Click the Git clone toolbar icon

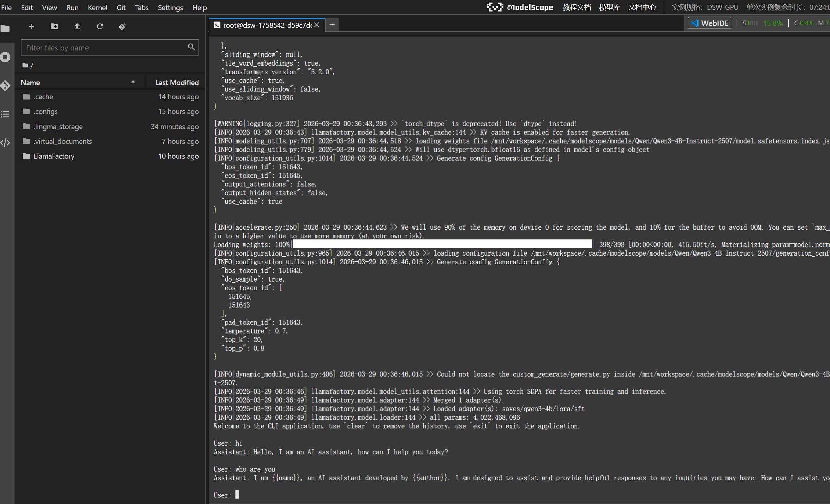tap(122, 26)
